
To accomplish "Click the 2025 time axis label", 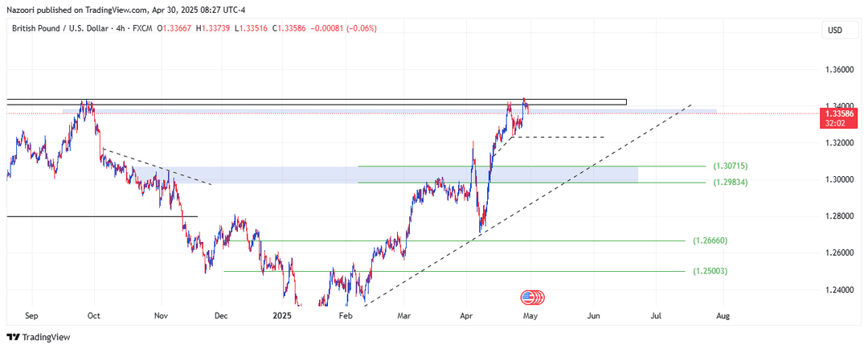I will pos(282,316).
